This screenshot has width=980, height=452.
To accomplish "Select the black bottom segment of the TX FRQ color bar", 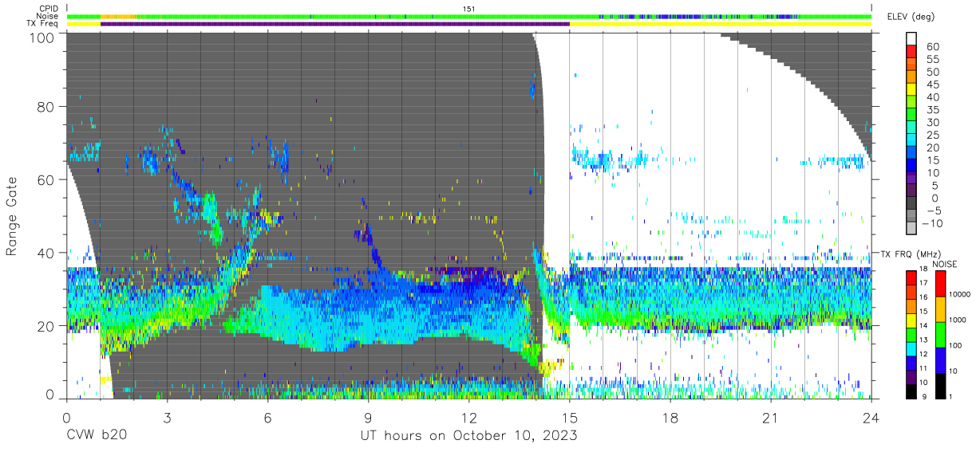I will tap(912, 391).
